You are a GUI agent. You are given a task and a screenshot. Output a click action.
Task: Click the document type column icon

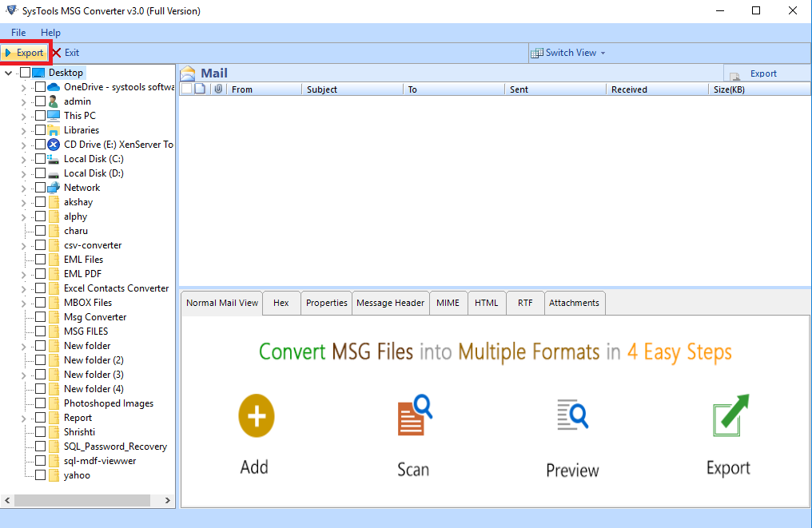point(200,89)
